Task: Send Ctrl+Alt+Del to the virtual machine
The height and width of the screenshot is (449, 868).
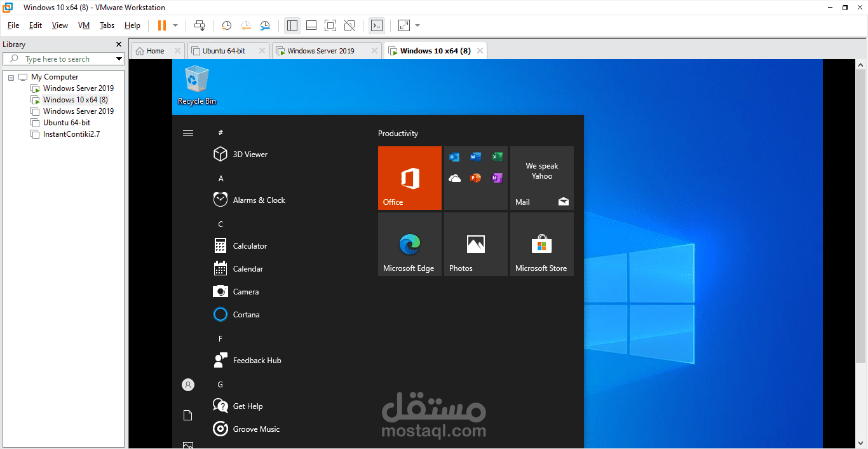Action: coord(200,25)
